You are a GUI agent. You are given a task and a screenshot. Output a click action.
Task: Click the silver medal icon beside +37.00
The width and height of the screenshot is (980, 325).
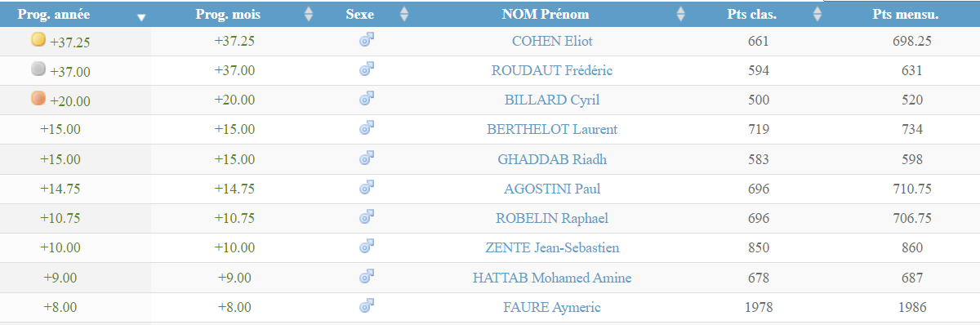pos(38,69)
